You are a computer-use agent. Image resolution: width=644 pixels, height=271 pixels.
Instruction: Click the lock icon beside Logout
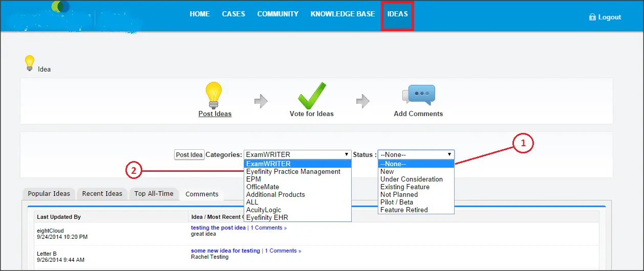592,17
